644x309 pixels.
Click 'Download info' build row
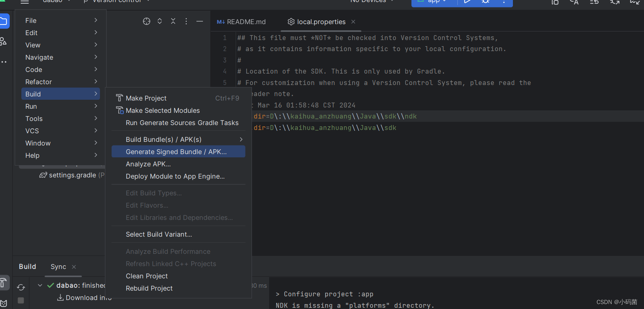pyautogui.click(x=88, y=298)
